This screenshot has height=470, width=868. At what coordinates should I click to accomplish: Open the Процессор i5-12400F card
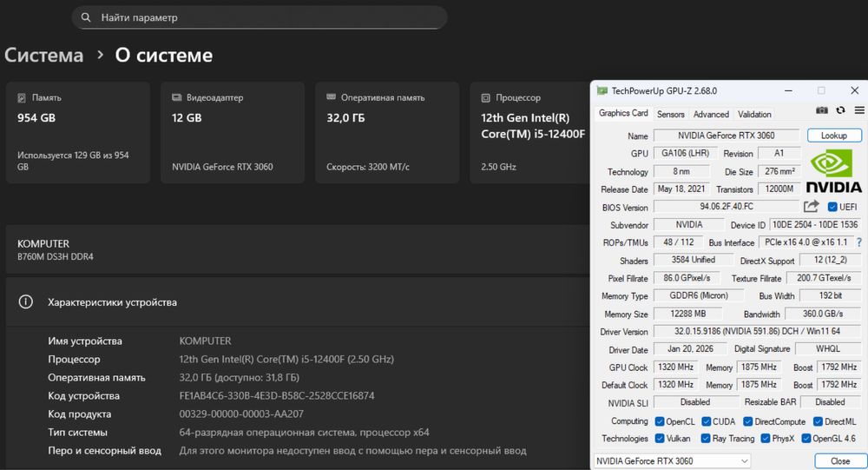tap(529, 132)
